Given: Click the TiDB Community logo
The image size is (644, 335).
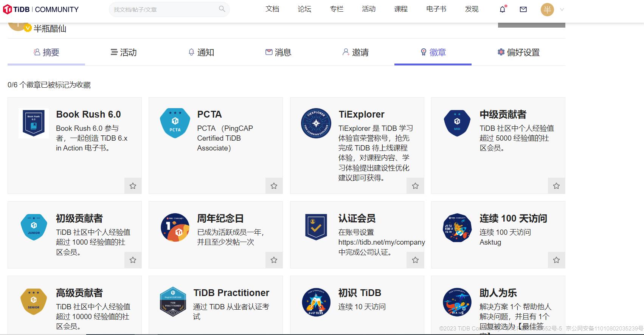Looking at the screenshot, I should [41, 9].
